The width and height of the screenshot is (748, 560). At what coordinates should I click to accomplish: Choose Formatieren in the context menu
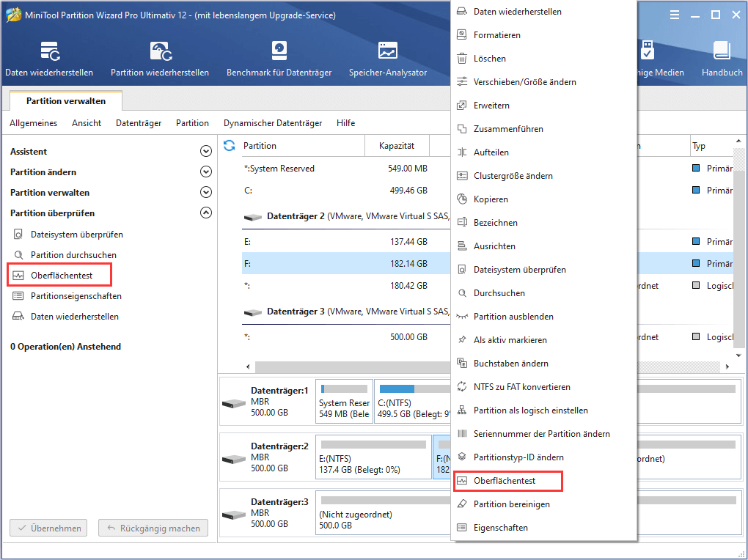(x=496, y=35)
